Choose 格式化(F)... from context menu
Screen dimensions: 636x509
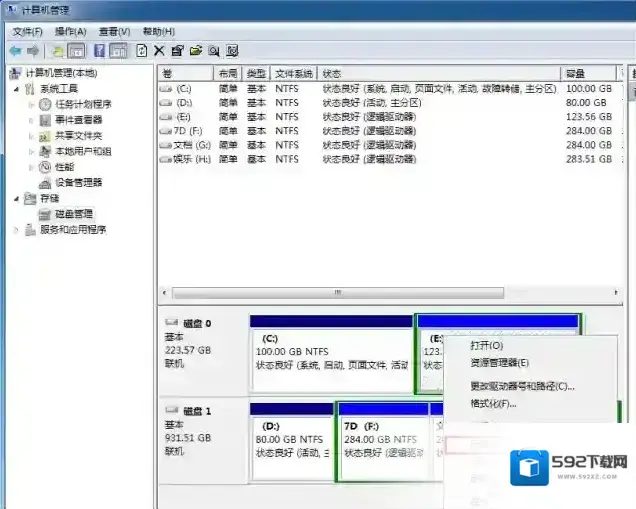(493, 404)
